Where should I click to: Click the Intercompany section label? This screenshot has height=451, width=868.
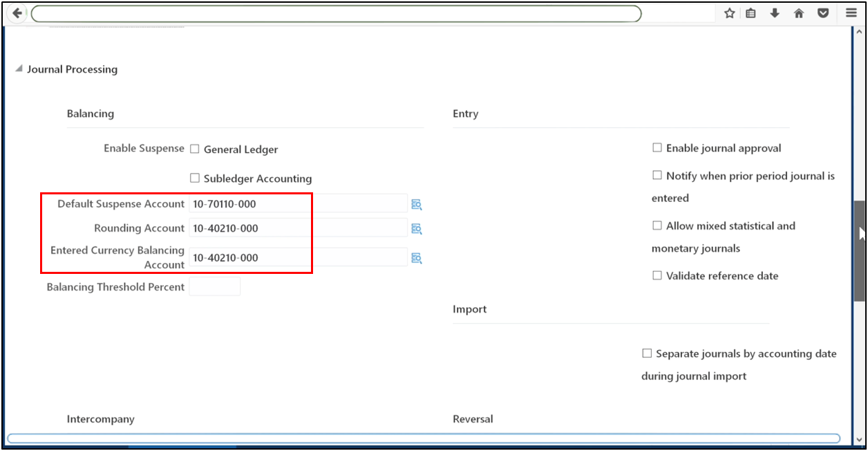100,418
